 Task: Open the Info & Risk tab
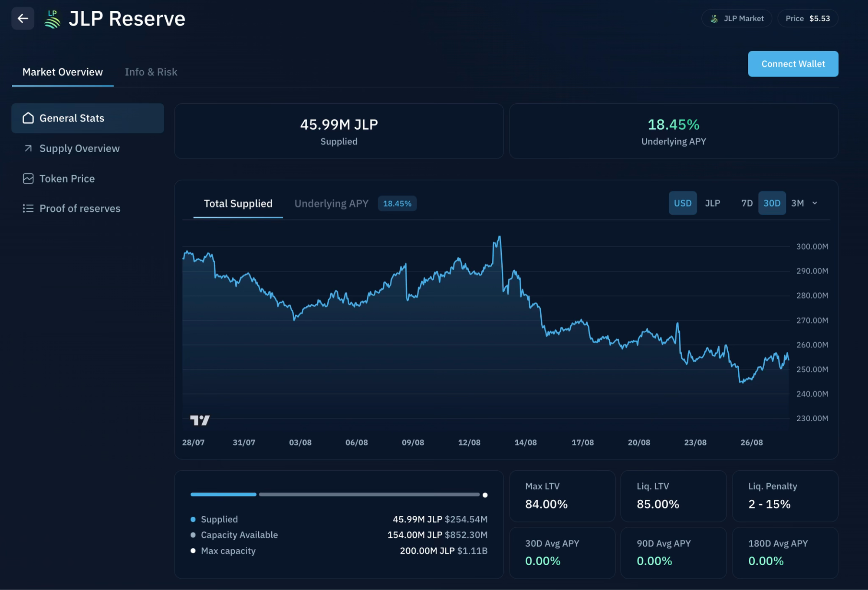151,72
